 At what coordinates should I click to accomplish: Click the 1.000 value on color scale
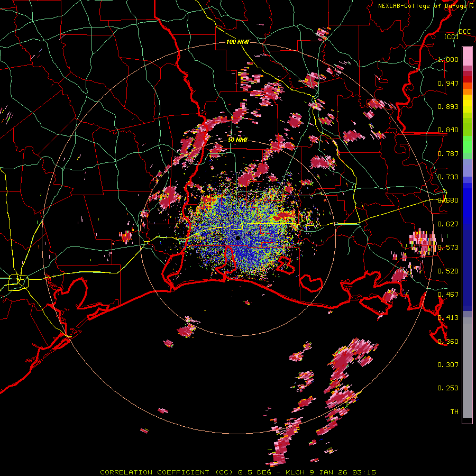(448, 59)
